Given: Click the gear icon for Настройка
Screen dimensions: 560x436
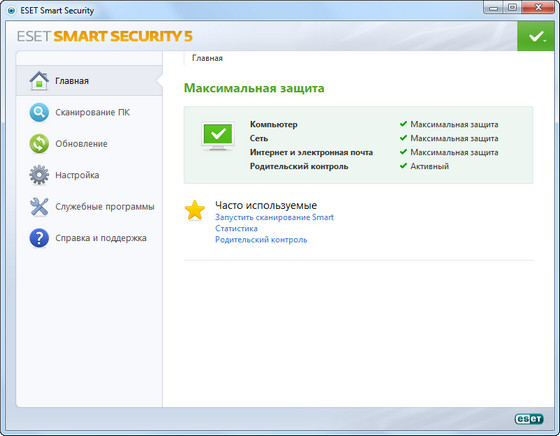Looking at the screenshot, I should (39, 175).
